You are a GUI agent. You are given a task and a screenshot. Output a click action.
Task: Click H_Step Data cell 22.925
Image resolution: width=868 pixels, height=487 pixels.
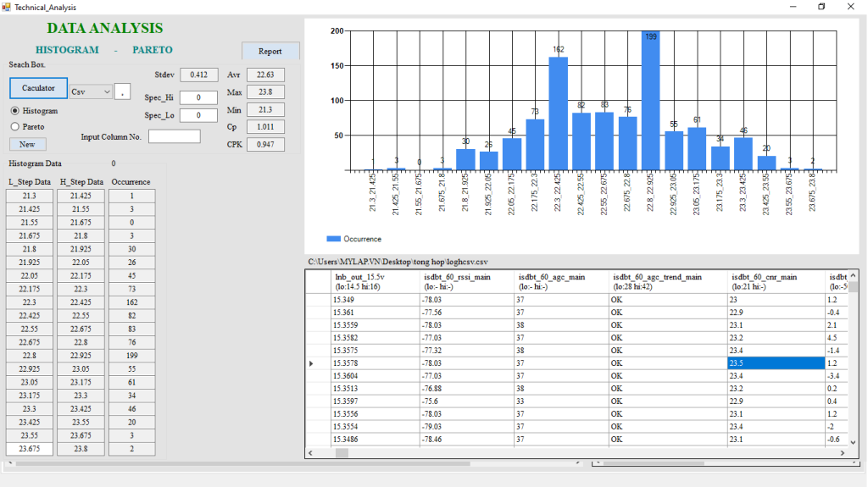point(81,355)
